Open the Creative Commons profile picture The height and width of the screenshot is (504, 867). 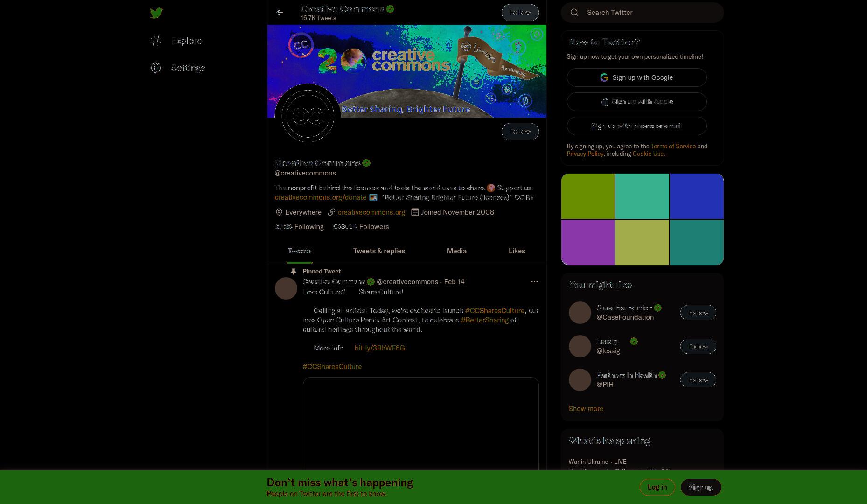(x=308, y=116)
